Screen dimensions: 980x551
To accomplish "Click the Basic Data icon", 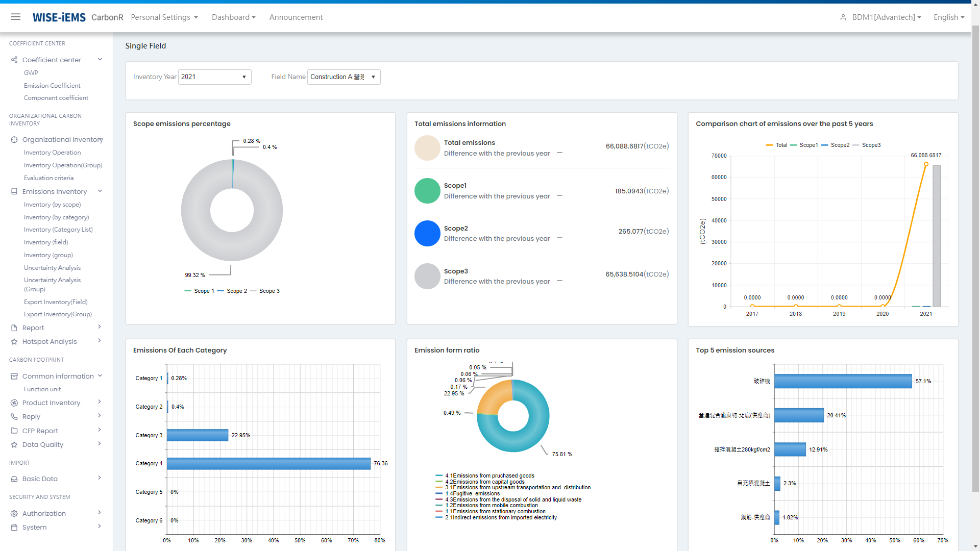I will [14, 479].
